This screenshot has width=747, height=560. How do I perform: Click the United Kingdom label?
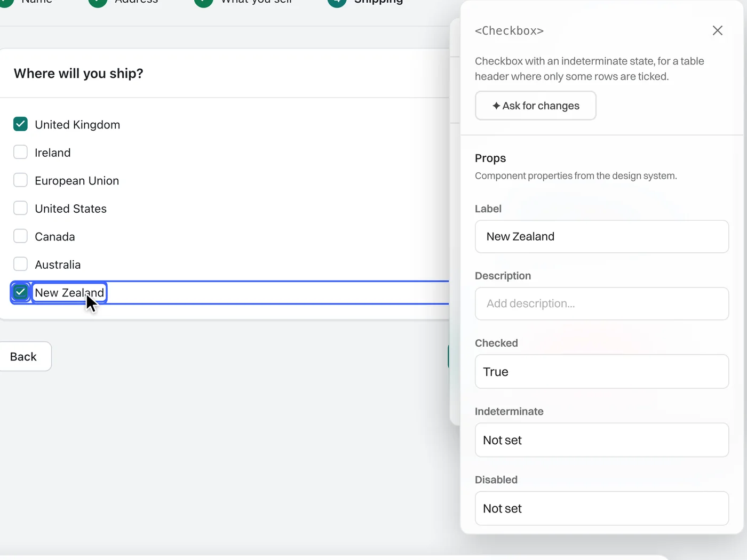tap(77, 125)
